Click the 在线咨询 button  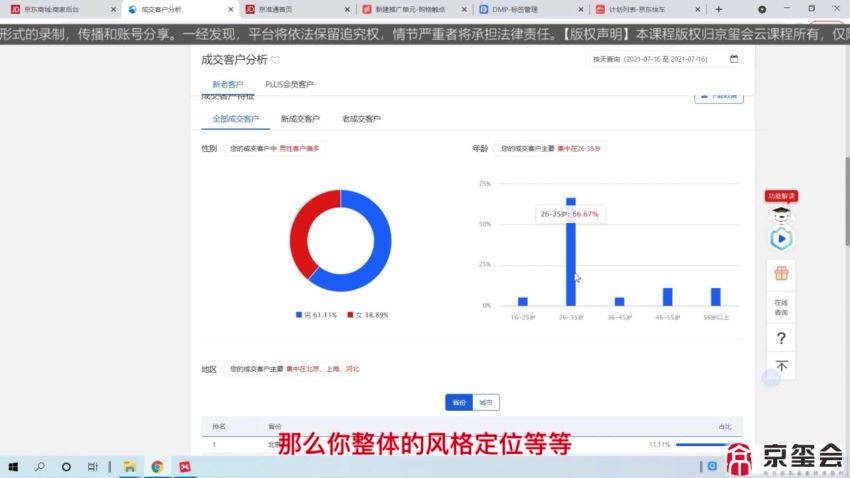(781, 307)
